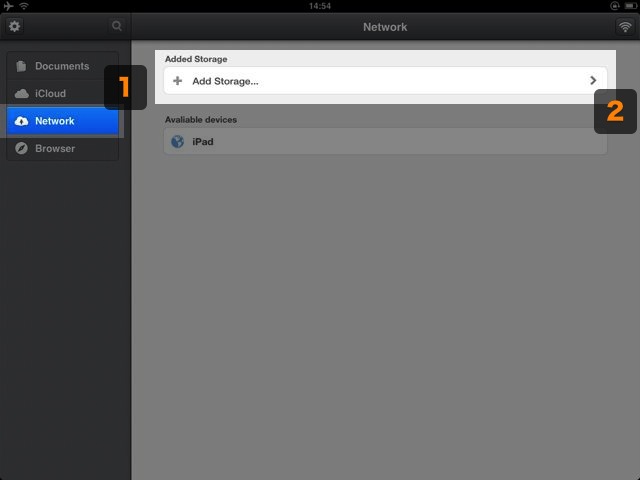640x480 pixels.
Task: Tap the Wi-Fi transfer icon in header
Action: click(x=625, y=27)
